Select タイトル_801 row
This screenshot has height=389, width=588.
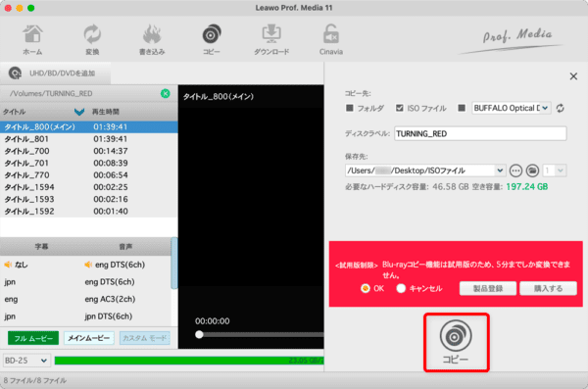click(89, 139)
